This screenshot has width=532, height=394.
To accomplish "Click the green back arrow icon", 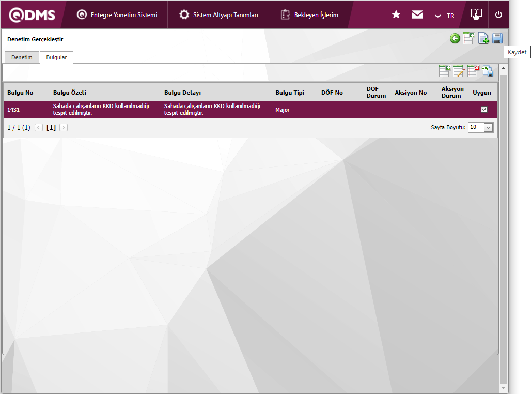I will (x=455, y=38).
